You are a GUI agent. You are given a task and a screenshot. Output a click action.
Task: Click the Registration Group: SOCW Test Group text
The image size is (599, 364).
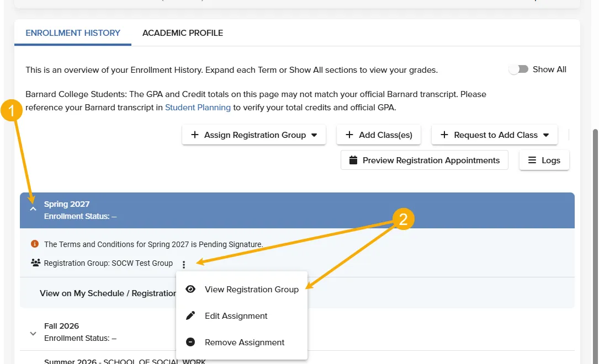click(x=108, y=263)
